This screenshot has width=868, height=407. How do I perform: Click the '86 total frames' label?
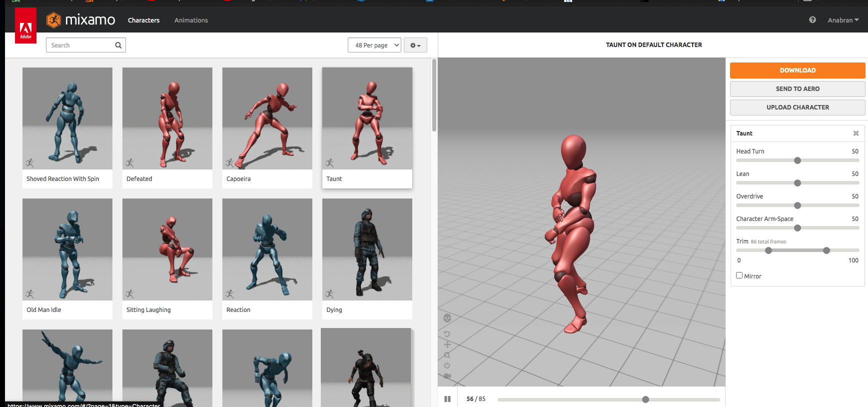coord(768,242)
